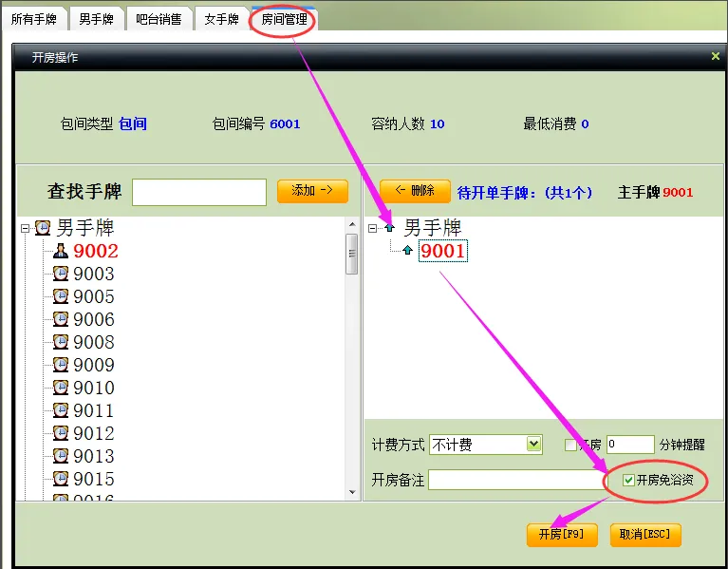728x569 pixels.
Task: Click the clock icon beside 9010
Action: pos(61,388)
